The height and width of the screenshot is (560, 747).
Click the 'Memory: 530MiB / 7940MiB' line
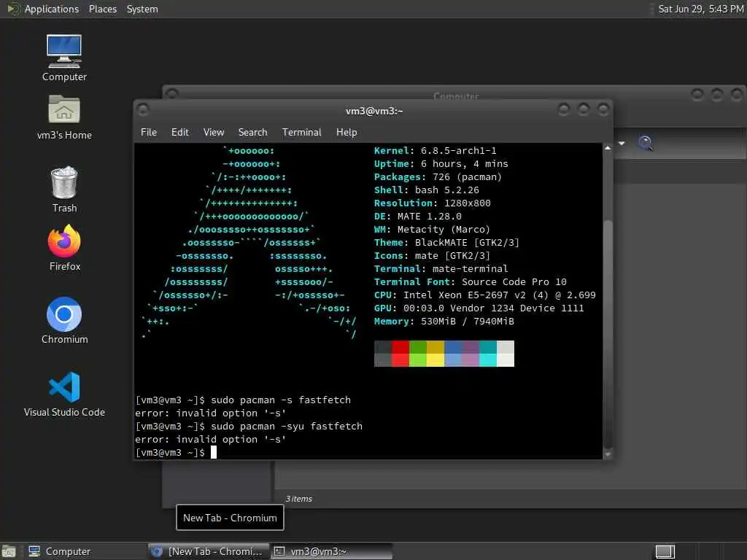444,322
